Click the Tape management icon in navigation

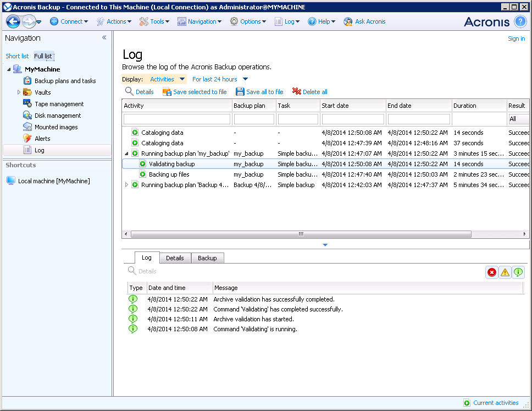(x=27, y=104)
